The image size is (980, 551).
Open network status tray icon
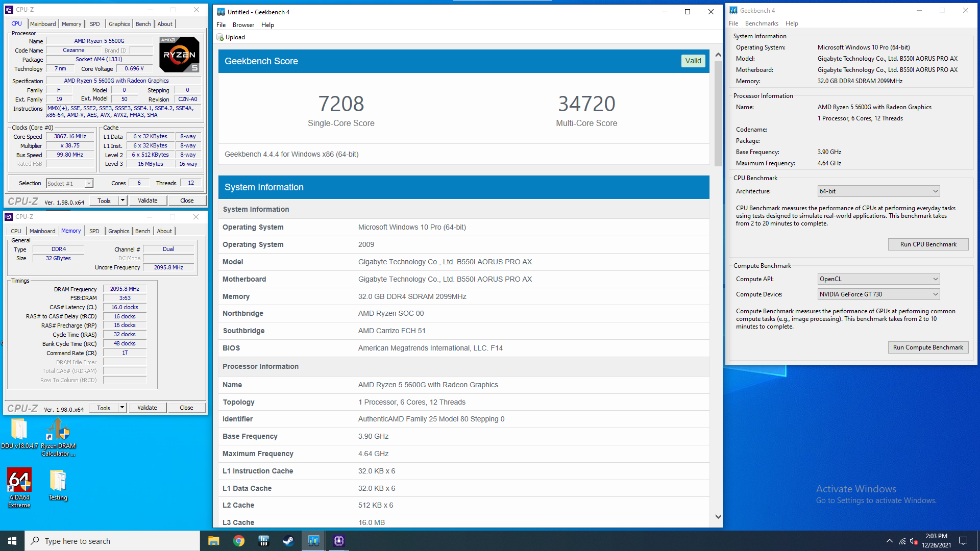click(x=902, y=541)
